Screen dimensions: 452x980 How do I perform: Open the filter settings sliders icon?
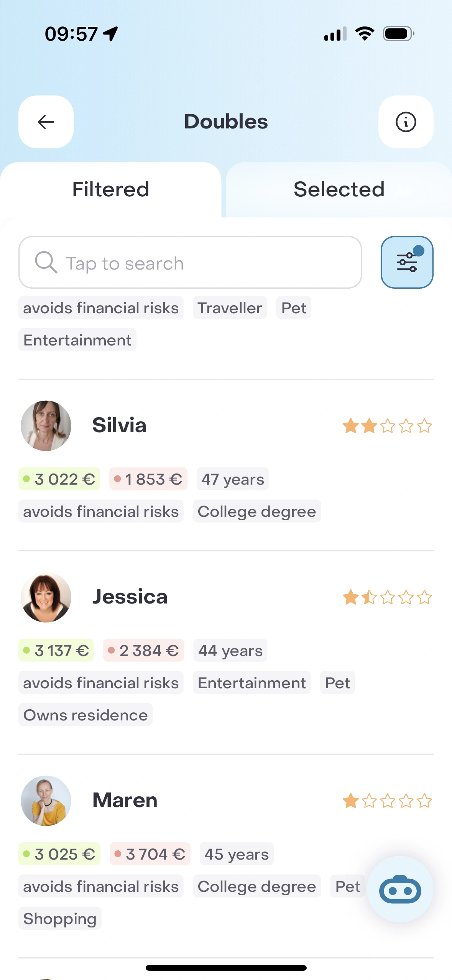(407, 262)
